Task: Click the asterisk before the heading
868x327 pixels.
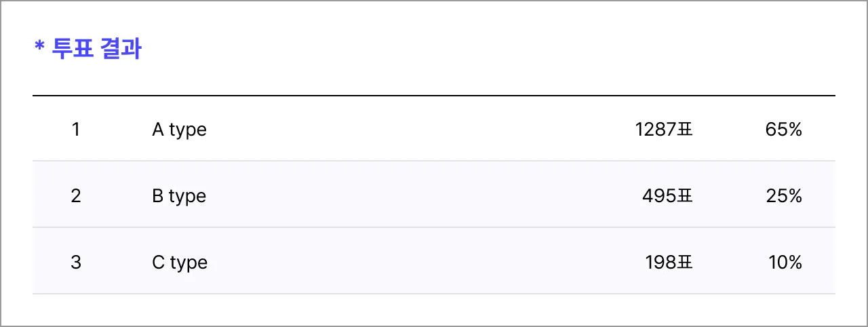Action: pyautogui.click(x=39, y=46)
